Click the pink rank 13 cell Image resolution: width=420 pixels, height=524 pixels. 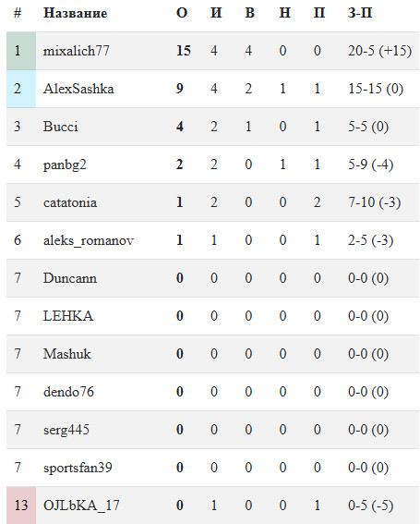coord(21,506)
